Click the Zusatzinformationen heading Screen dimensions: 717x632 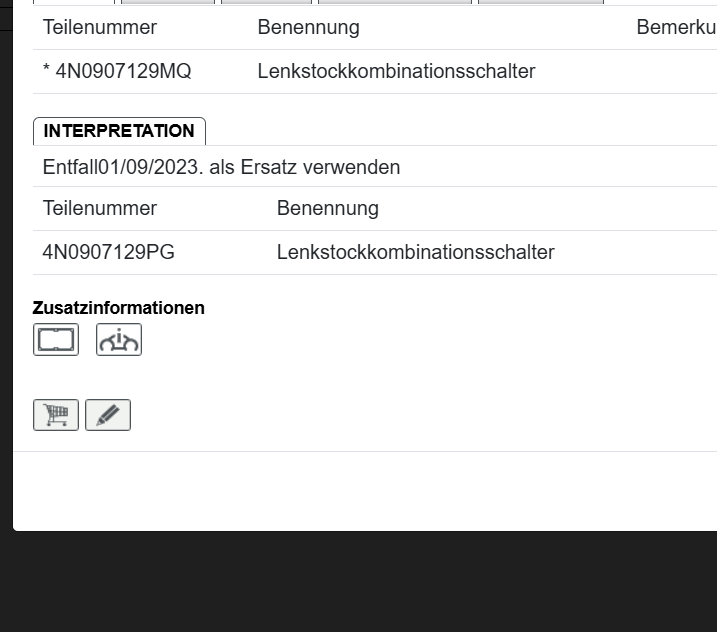(118, 308)
